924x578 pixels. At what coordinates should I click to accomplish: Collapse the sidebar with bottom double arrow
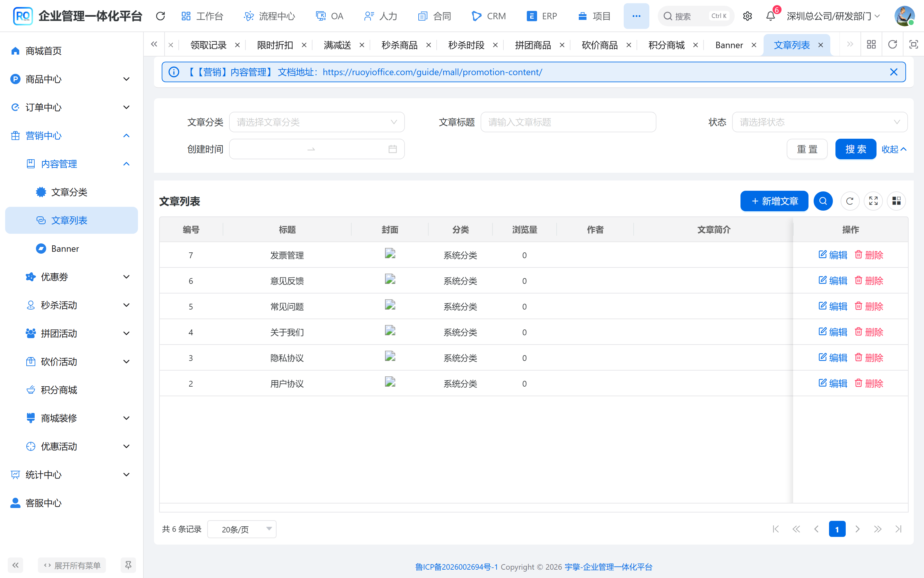pos(15,565)
